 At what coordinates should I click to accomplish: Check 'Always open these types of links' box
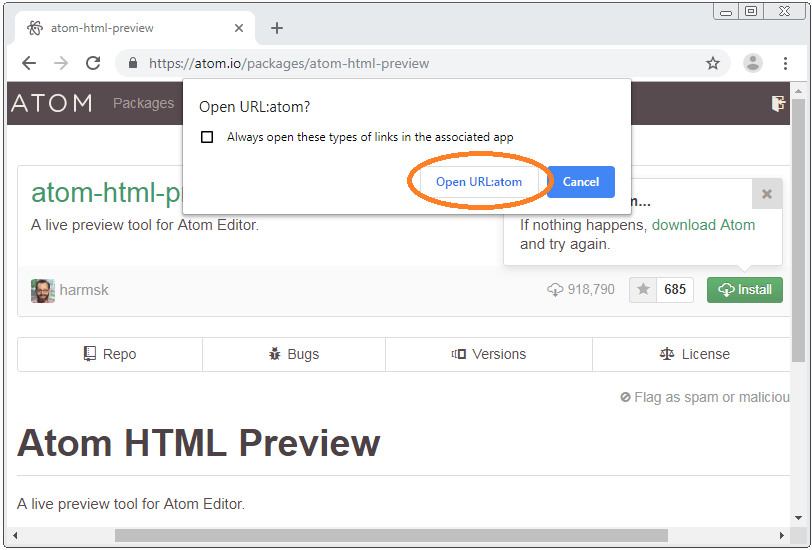pyautogui.click(x=207, y=137)
